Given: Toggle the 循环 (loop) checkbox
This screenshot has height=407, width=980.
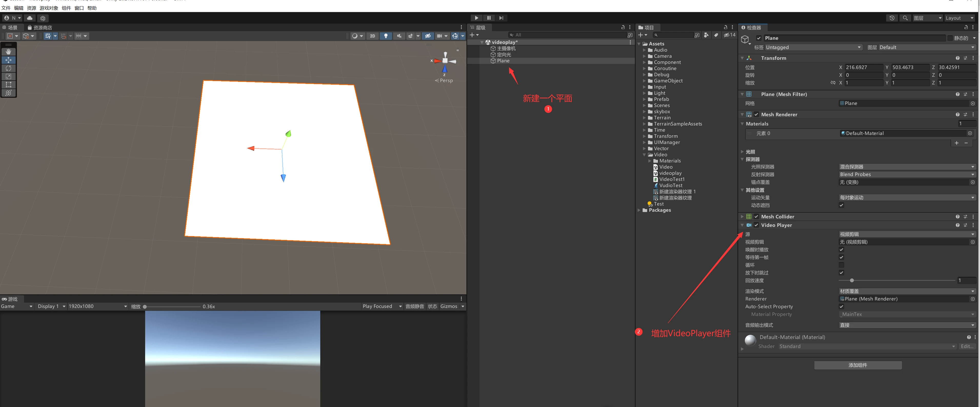Looking at the screenshot, I should coord(841,265).
